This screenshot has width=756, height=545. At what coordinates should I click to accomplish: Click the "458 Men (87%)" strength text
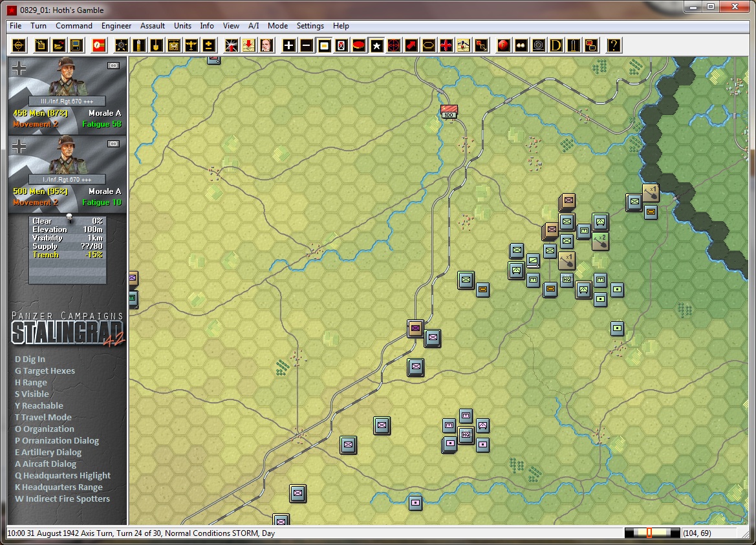[41, 113]
